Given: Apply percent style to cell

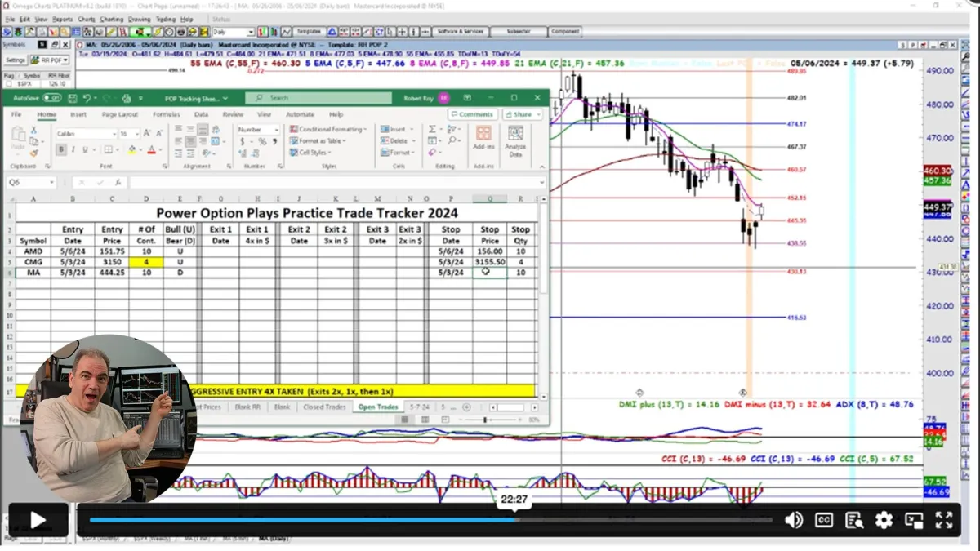Looking at the screenshot, I should 262,142.
